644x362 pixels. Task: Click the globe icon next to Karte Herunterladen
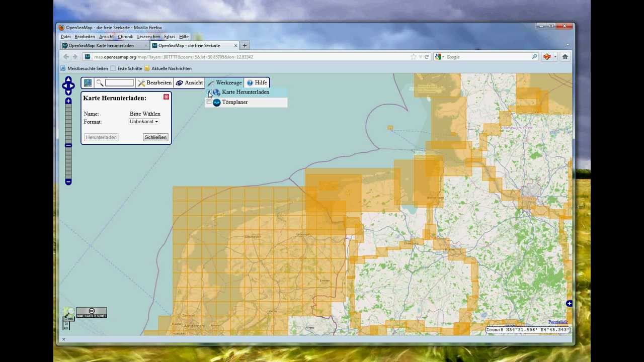(x=216, y=92)
